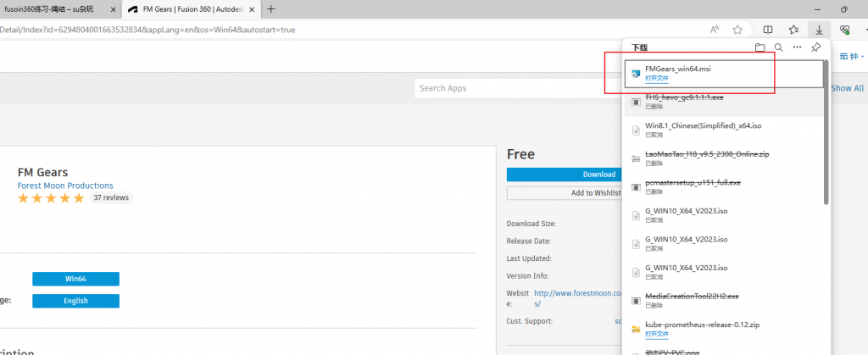The image size is (868, 355).
Task: Toggle the Downloads toolbar button
Action: pyautogui.click(x=819, y=30)
